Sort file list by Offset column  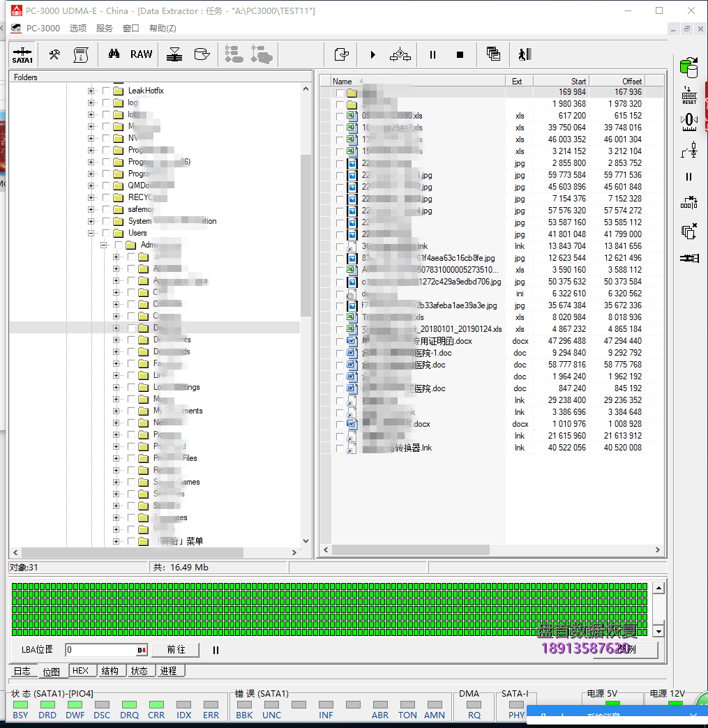617,81
